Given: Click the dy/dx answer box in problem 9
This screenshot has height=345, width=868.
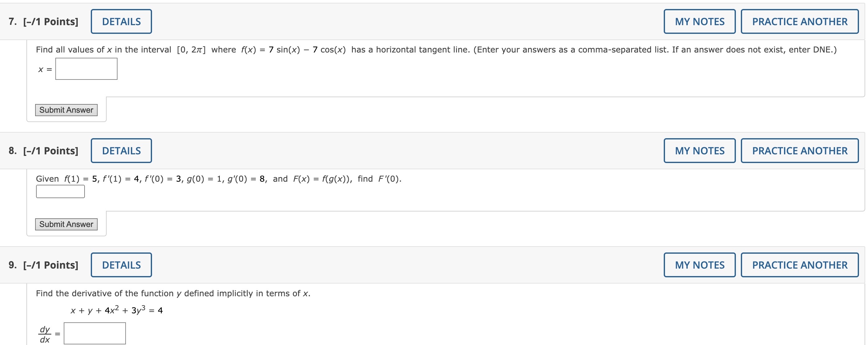Looking at the screenshot, I should (x=94, y=333).
